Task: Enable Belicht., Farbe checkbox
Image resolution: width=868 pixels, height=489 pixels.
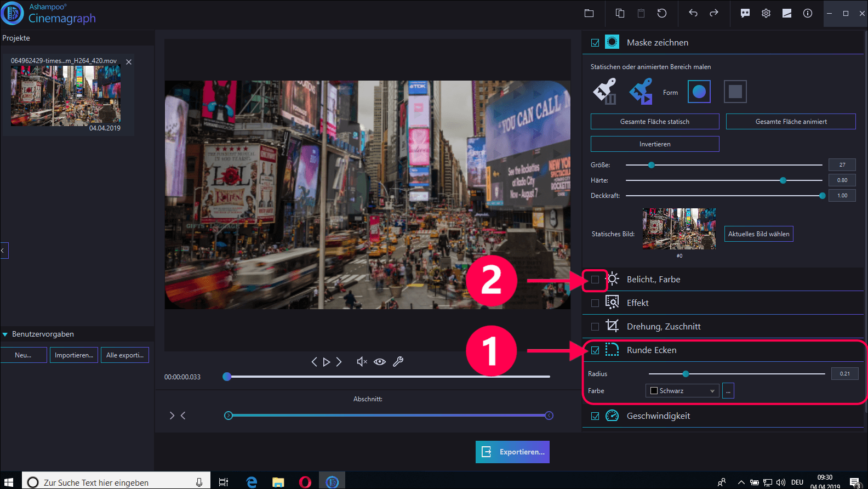Action: click(x=595, y=280)
